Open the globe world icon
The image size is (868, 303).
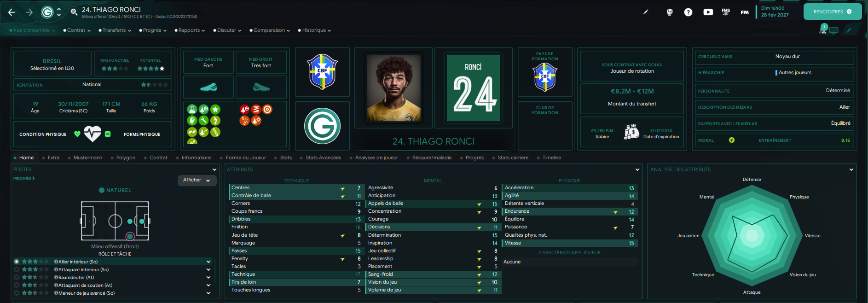(x=670, y=12)
